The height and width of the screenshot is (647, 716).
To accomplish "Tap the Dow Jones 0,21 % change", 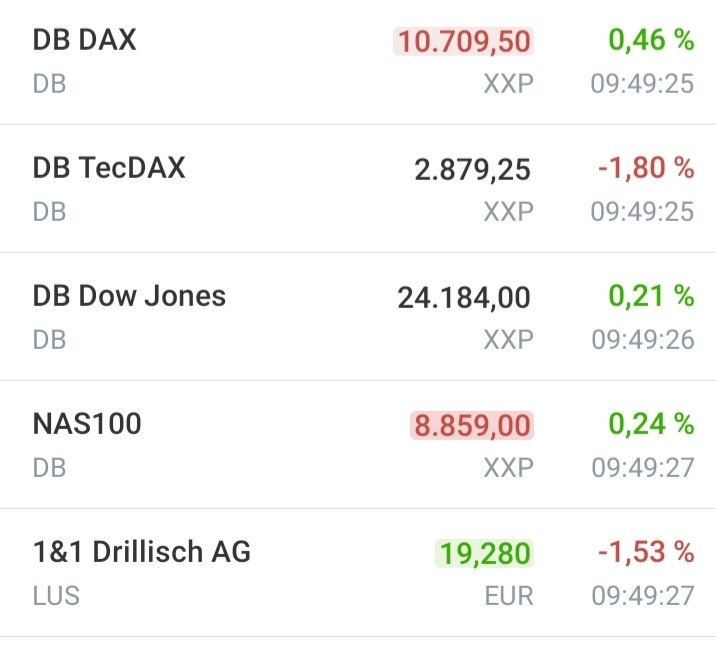I will click(x=651, y=296).
